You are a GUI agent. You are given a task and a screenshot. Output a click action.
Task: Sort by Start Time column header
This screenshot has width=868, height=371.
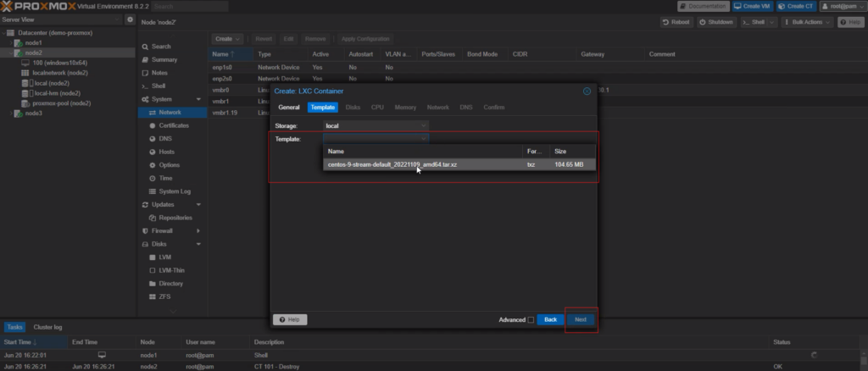pos(34,342)
